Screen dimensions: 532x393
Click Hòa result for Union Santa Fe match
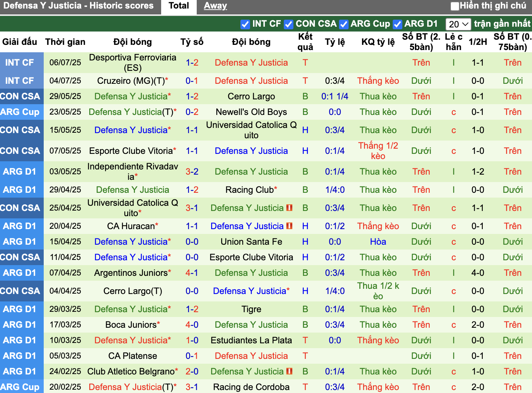pos(378,242)
